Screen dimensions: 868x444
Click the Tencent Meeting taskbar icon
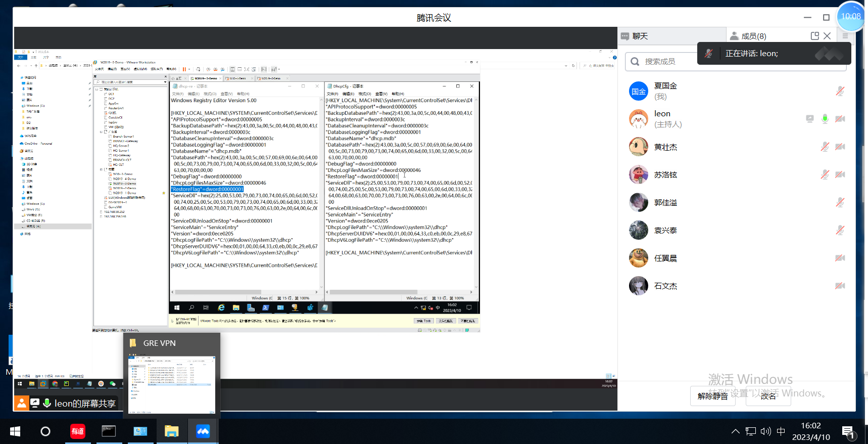click(203, 431)
